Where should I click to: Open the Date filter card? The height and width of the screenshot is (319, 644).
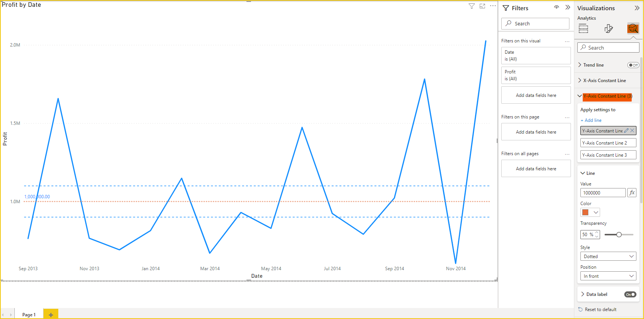pyautogui.click(x=536, y=56)
